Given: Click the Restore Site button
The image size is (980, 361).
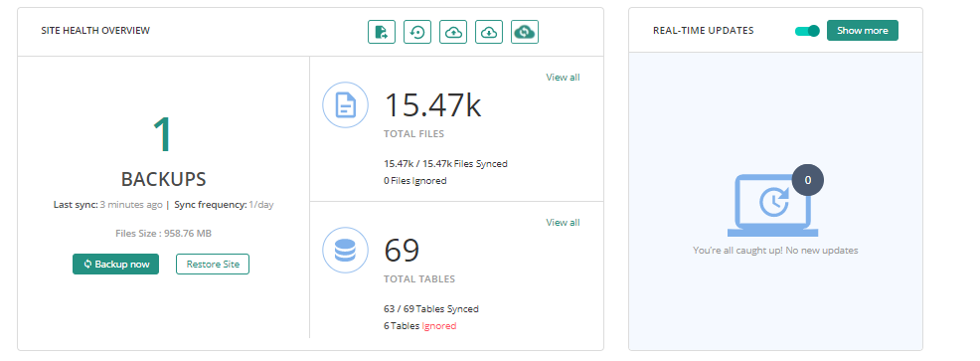Looking at the screenshot, I should tap(213, 264).
